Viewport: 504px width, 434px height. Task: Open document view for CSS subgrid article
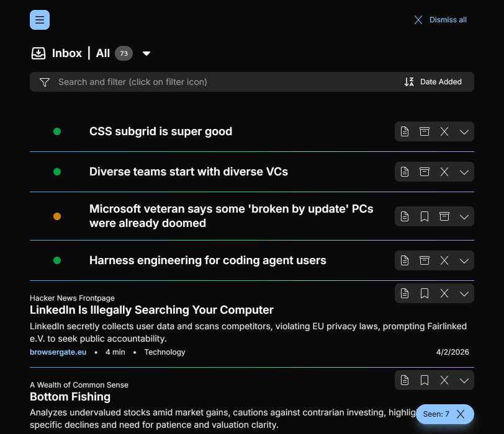pos(405,131)
